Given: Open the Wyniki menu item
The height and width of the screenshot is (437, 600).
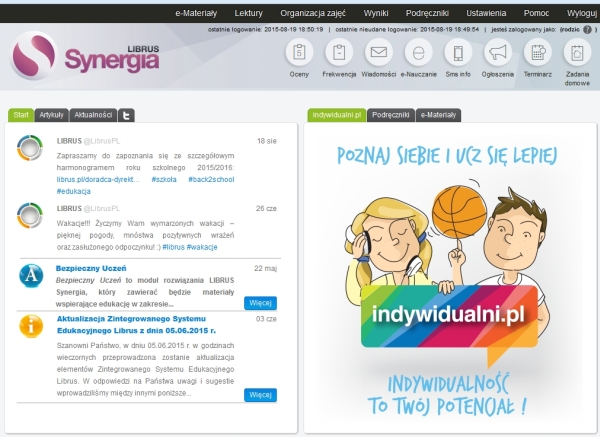Looking at the screenshot, I should (376, 13).
